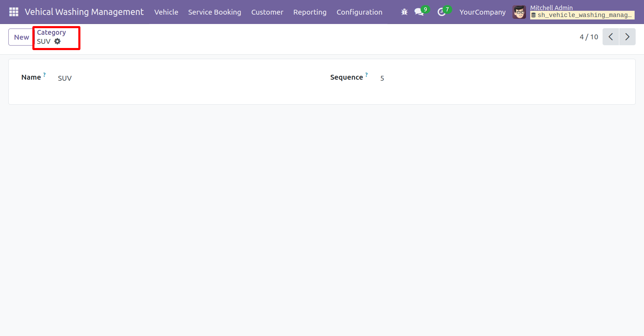The image size is (644, 336).
Task: Open the activities clock icon
Action: click(x=441, y=12)
